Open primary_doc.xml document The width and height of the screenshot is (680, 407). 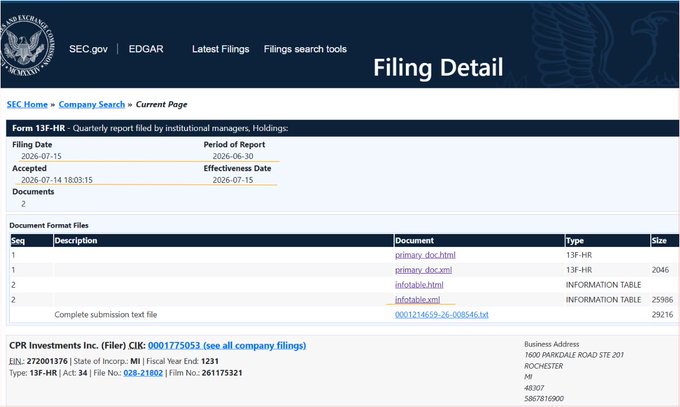[423, 270]
